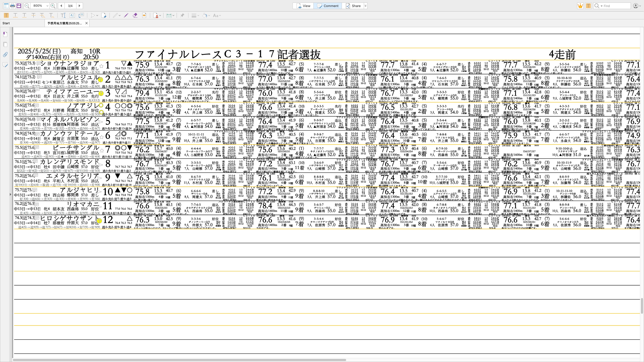Open the Attachments paperclip panel
644x362 pixels.
click(5, 55)
